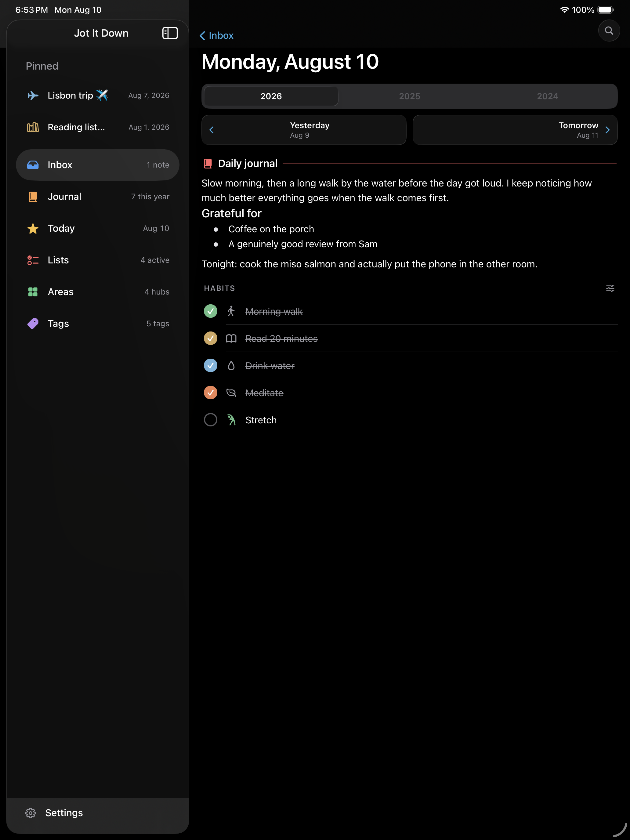Click the Settings gear icon
This screenshot has width=630, height=840.
pos(31,813)
